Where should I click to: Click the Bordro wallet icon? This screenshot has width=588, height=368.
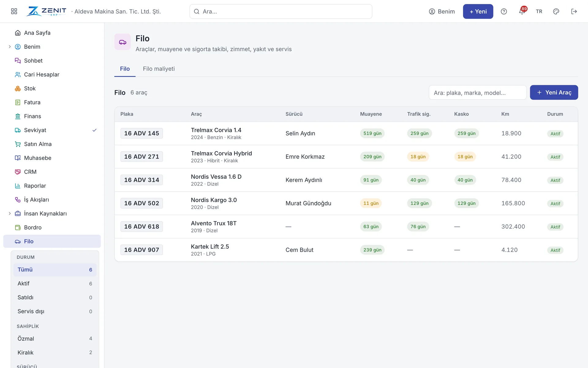point(18,228)
